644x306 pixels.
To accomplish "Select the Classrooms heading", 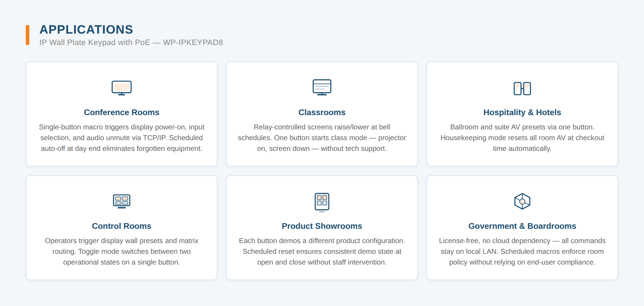I will pos(322,112).
